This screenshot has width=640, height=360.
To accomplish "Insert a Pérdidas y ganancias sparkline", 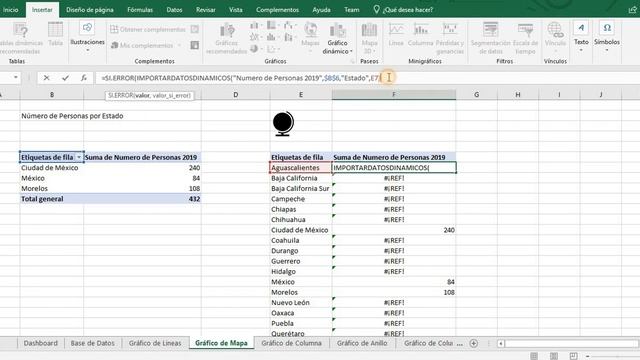I will 450,38.
